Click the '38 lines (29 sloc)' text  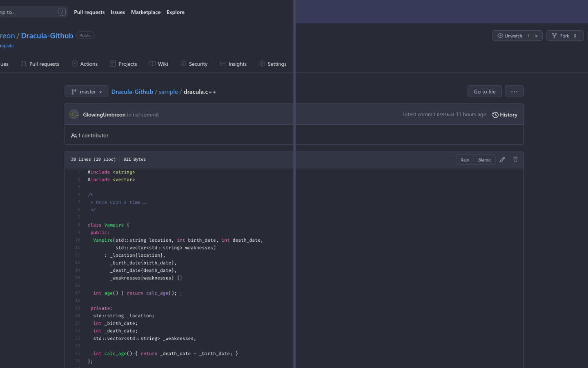[x=93, y=159]
